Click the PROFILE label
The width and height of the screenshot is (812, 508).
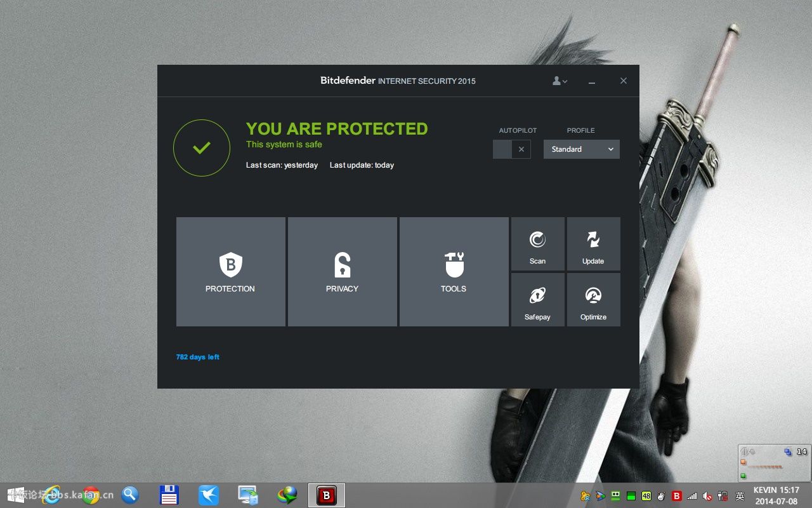click(581, 130)
